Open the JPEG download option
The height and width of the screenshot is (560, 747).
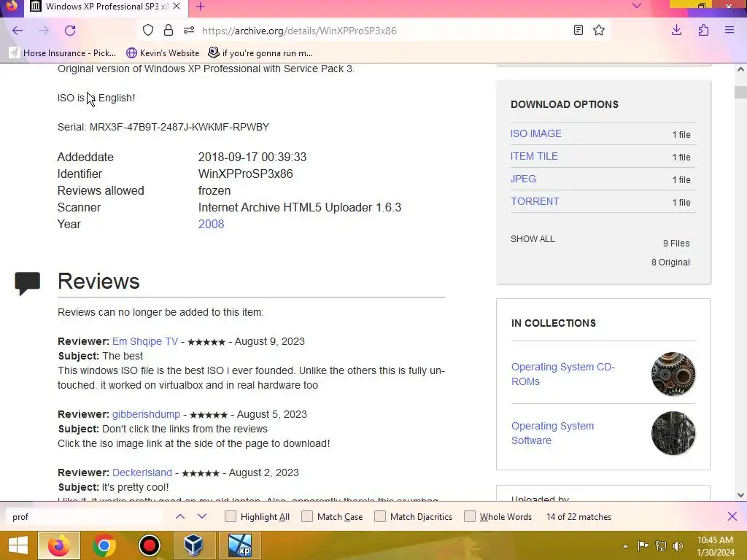pos(523,179)
